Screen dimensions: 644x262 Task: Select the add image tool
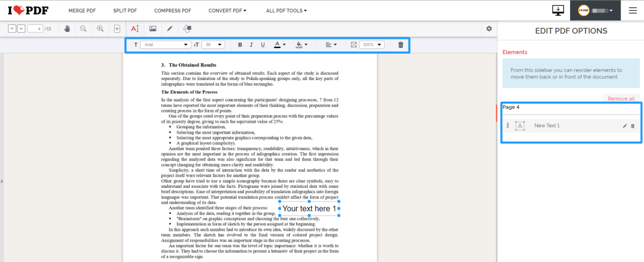click(153, 29)
